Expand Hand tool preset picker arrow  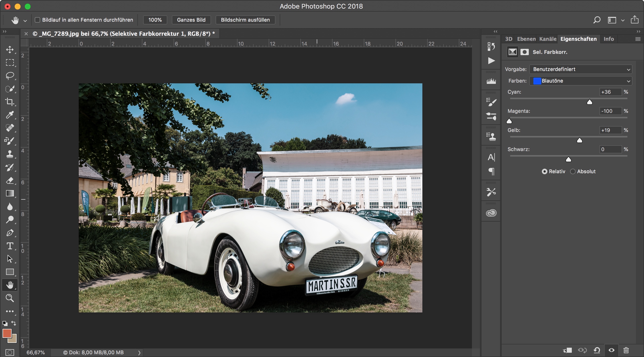coord(25,21)
